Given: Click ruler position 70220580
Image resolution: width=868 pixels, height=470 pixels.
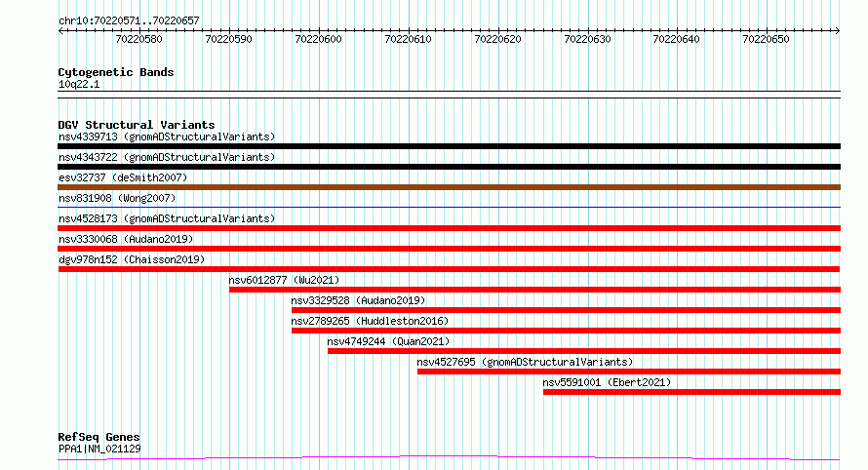Looking at the screenshot, I should point(138,39).
